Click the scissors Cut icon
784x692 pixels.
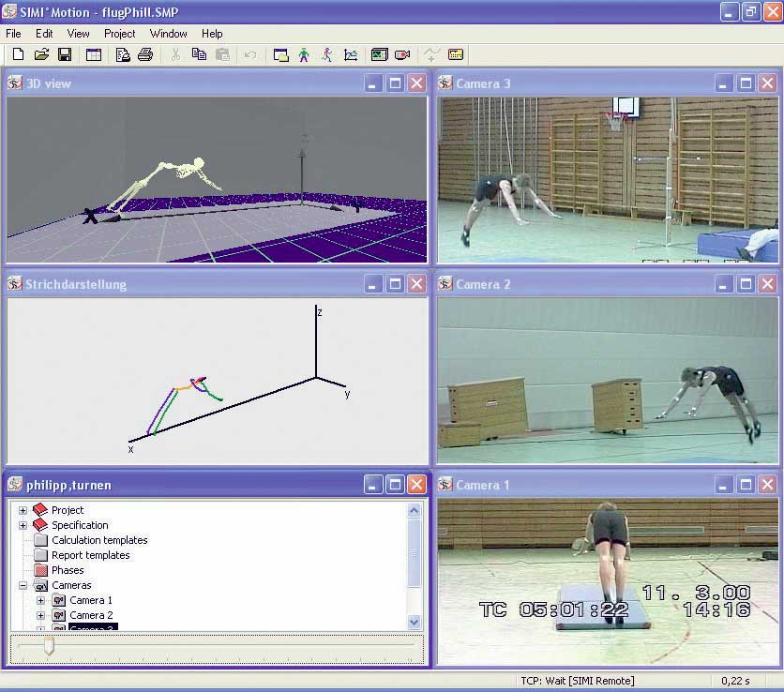pyautogui.click(x=175, y=54)
